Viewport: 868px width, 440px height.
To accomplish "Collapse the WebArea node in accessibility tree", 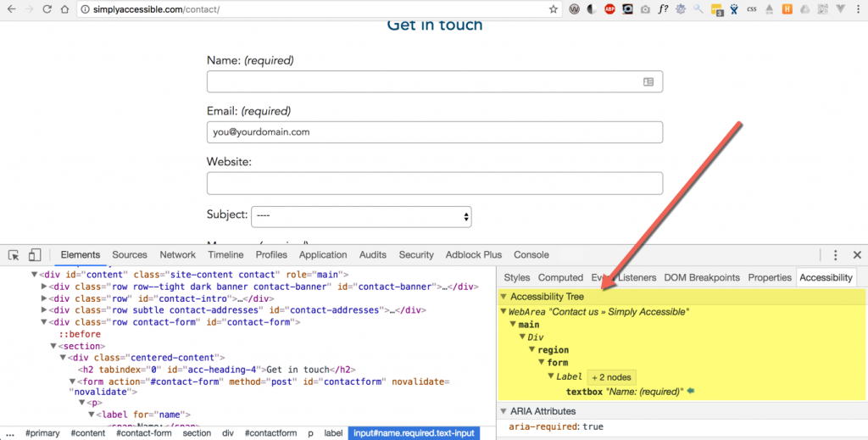I will 504,312.
